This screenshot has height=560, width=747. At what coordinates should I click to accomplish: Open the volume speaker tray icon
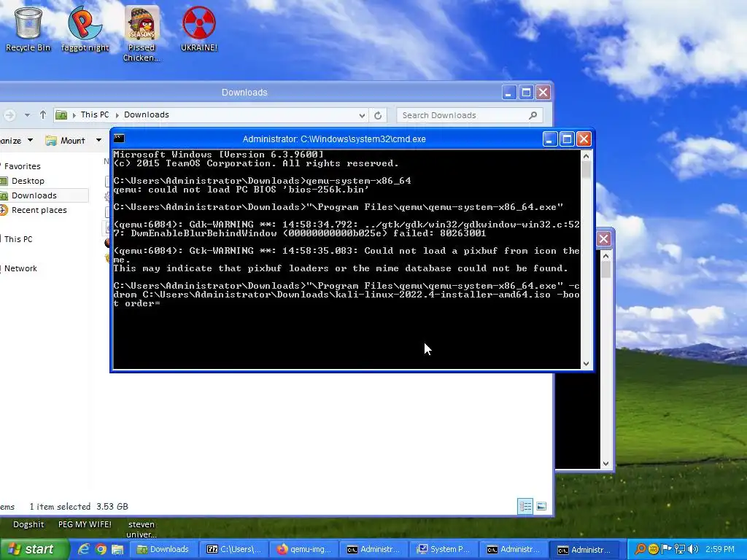pyautogui.click(x=693, y=549)
